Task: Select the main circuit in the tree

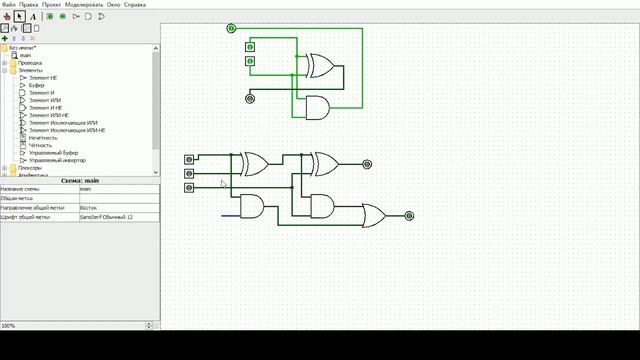Action: [25, 55]
